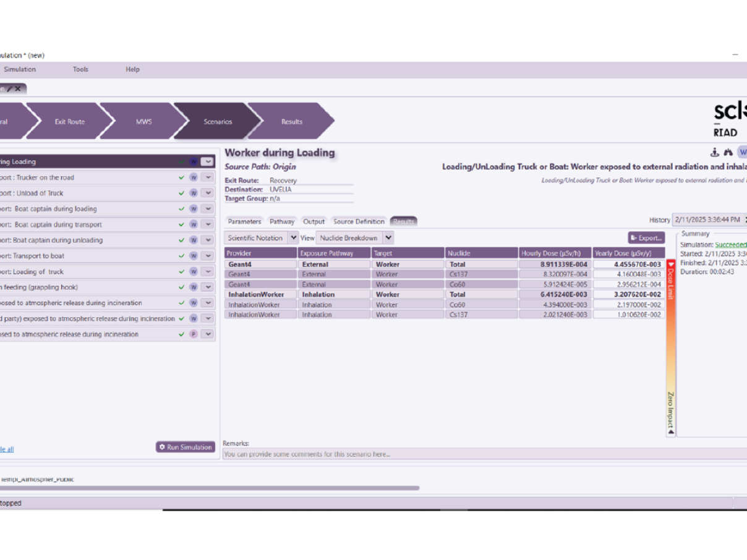747x560 pixels.
Task: Expand dropdown on Trucker on the road row
Action: click(x=208, y=177)
